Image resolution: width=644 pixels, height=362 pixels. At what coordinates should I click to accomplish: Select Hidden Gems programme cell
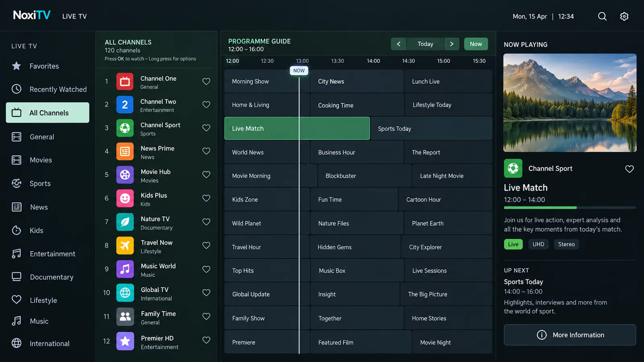(355, 247)
